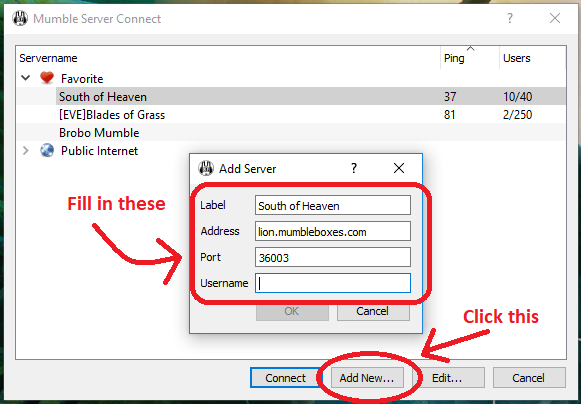The image size is (581, 404).
Task: Click the Address field lion.mumbleboxes.com
Action: coord(333,231)
